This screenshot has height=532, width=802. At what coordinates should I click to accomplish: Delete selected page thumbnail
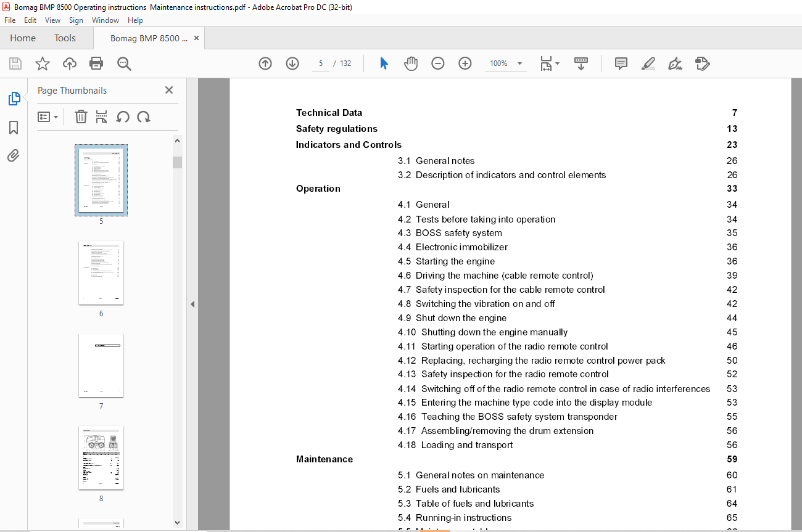81,117
